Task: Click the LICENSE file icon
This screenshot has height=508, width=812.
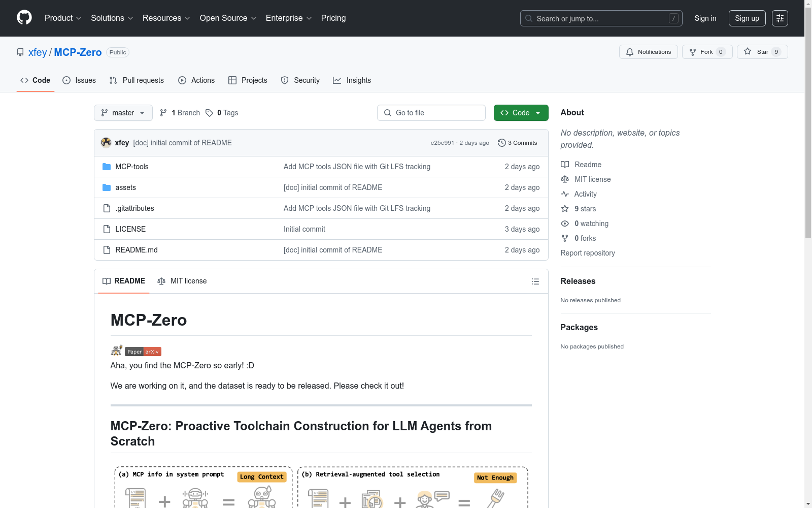Action: click(107, 229)
